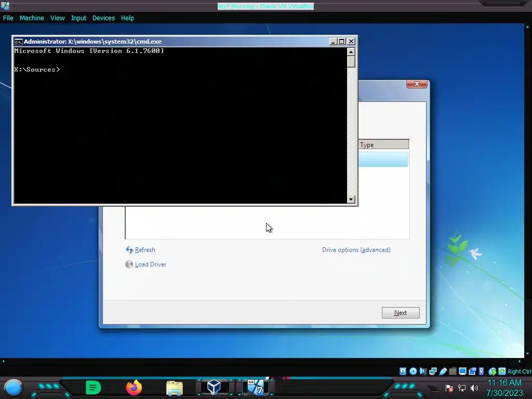
Task: Click the optical disc status icon
Action: pos(413,371)
